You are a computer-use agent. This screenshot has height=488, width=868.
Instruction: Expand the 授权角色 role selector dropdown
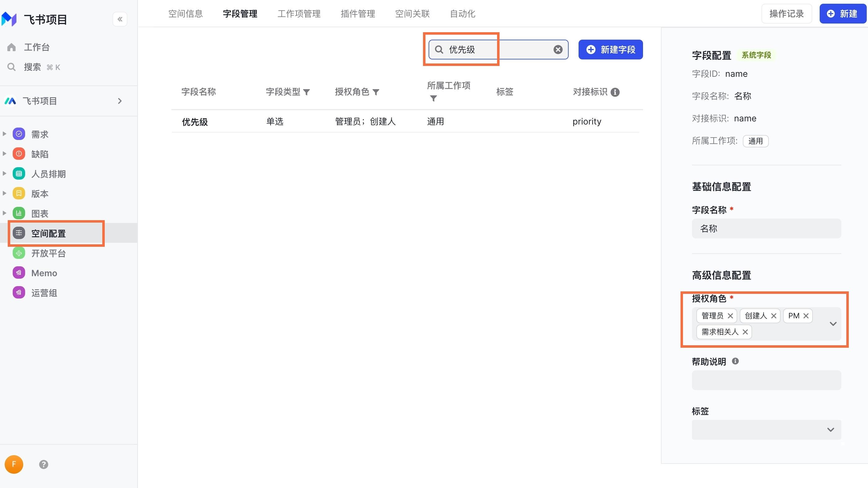click(833, 324)
